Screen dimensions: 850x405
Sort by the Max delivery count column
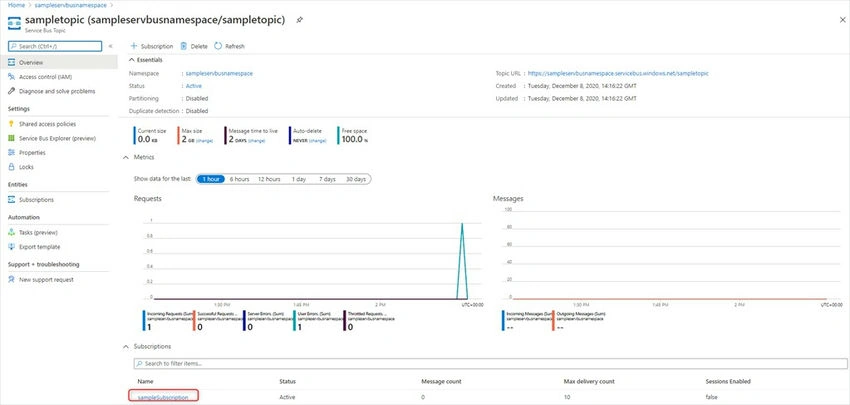click(x=589, y=382)
